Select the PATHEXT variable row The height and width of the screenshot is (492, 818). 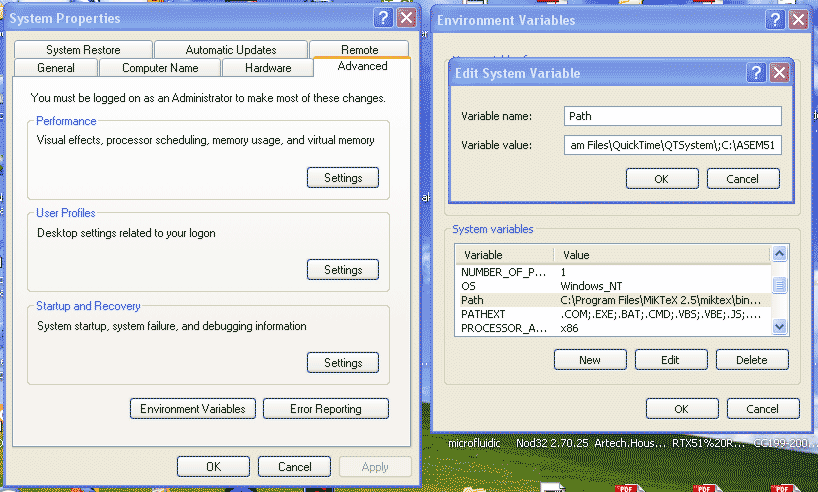point(613,314)
